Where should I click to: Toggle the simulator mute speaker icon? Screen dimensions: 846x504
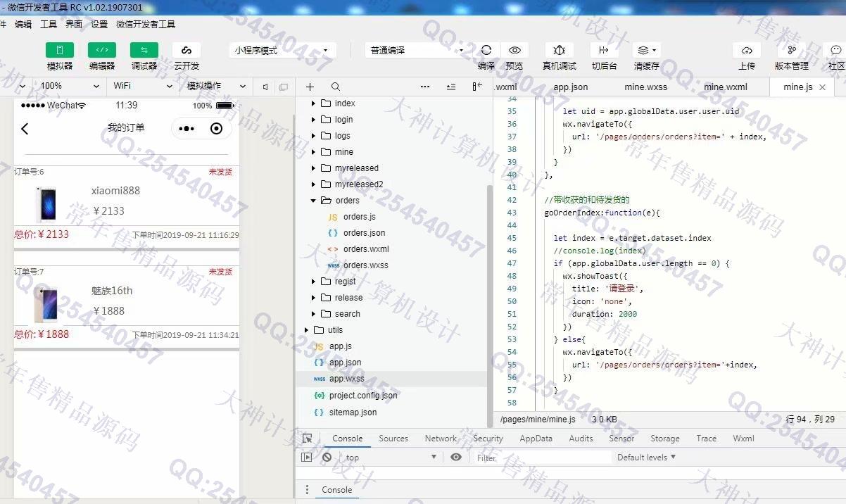point(265,87)
